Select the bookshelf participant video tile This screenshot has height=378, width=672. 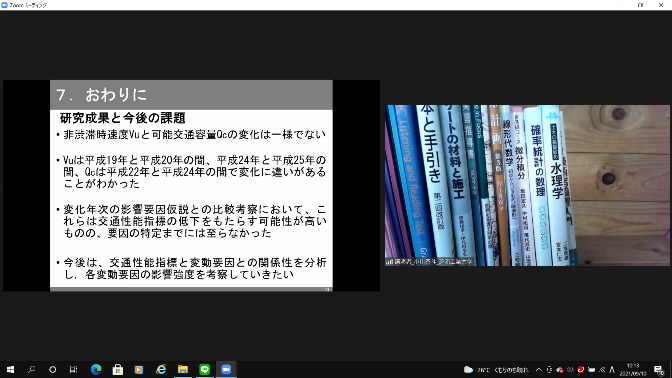pyautogui.click(x=527, y=185)
